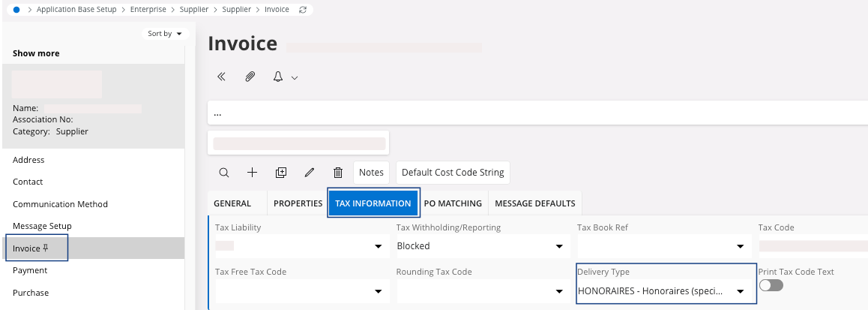Refresh page icon in breadcrumb bar
The width and height of the screenshot is (868, 310).
pos(303,10)
